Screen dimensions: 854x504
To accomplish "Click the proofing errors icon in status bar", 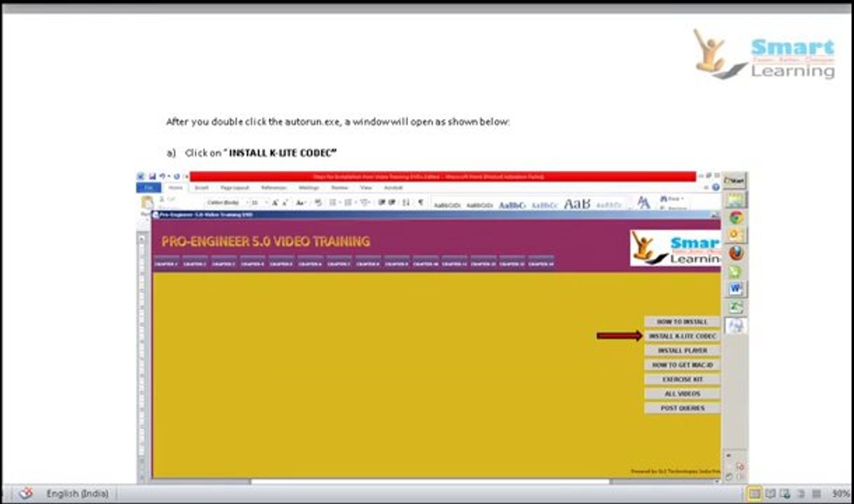I will [x=26, y=493].
